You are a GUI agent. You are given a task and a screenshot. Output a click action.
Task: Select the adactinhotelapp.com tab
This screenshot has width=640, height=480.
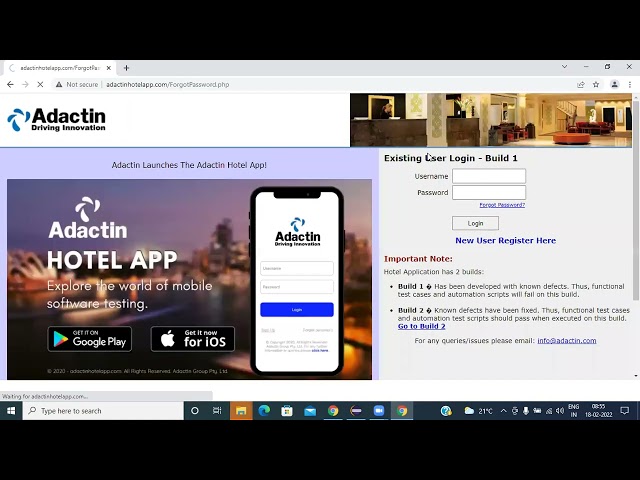[x=60, y=68]
